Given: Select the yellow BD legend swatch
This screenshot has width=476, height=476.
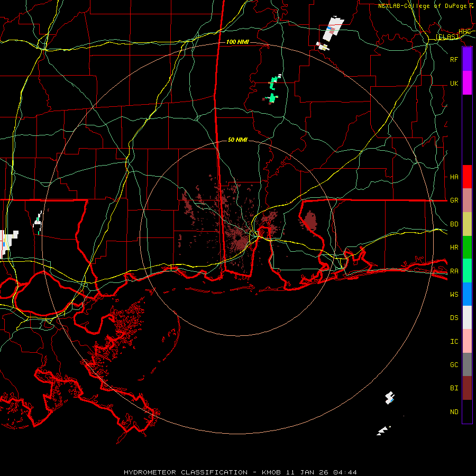Looking at the screenshot, I should point(467,224).
